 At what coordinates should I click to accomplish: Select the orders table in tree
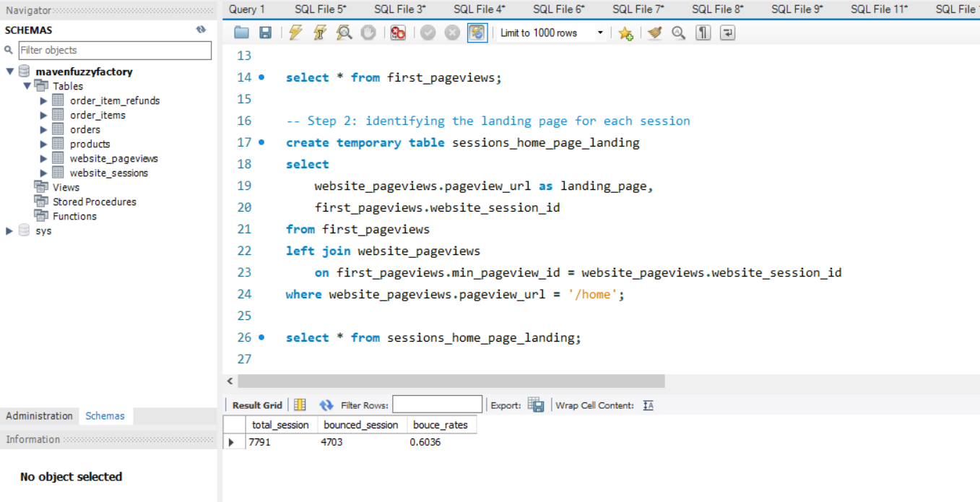tap(85, 129)
